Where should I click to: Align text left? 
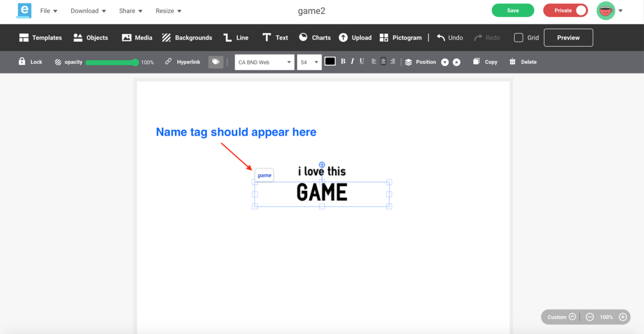pyautogui.click(x=374, y=62)
